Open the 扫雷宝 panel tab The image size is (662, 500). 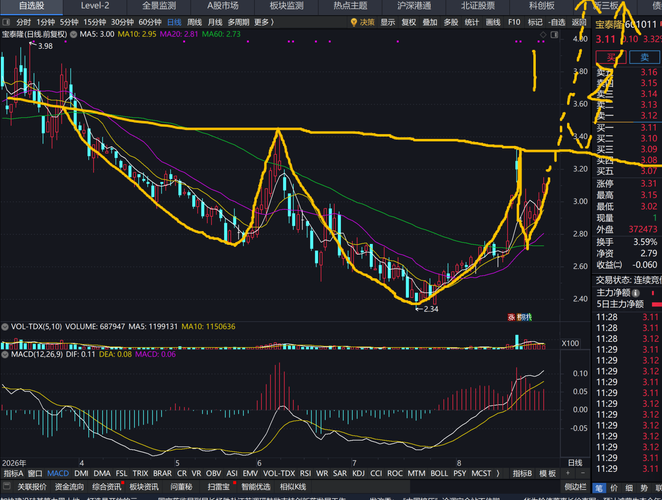click(x=218, y=487)
